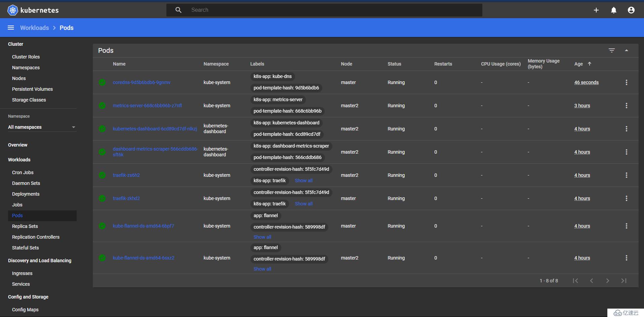Open the hamburger navigation menu

pos(11,28)
